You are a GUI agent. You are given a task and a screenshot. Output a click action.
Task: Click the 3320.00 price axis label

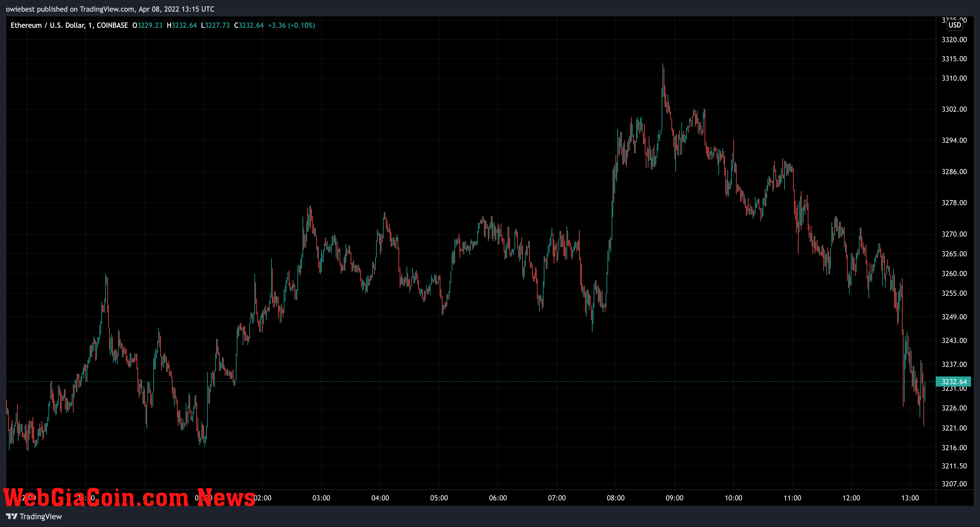(x=954, y=39)
